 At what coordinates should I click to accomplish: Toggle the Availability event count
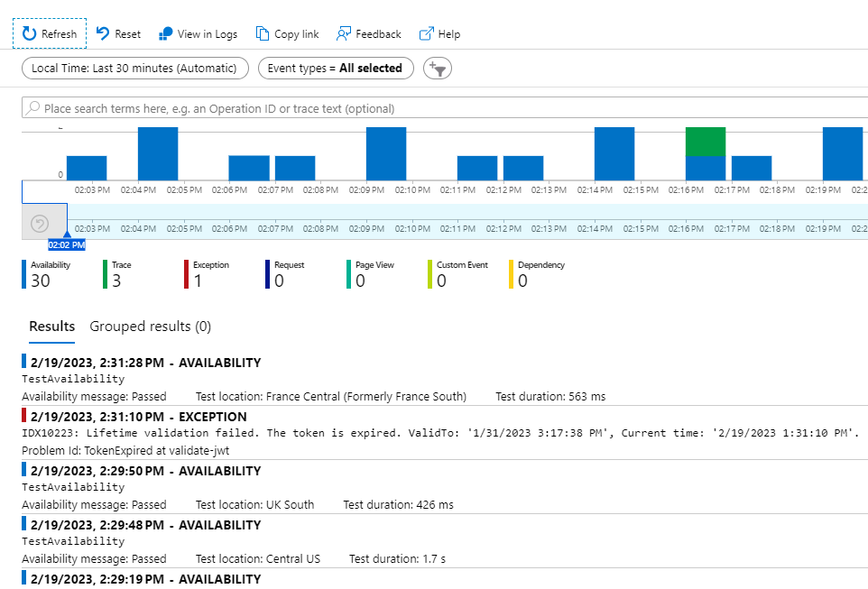[x=48, y=274]
